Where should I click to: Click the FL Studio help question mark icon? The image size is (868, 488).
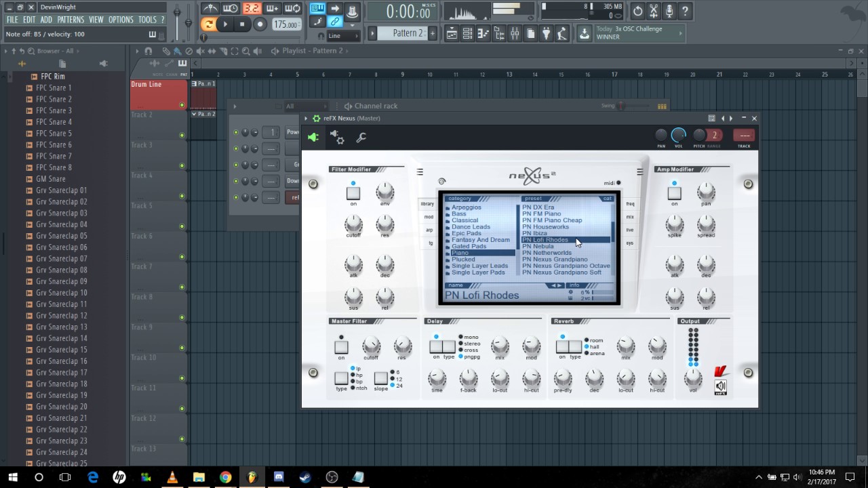(x=685, y=11)
